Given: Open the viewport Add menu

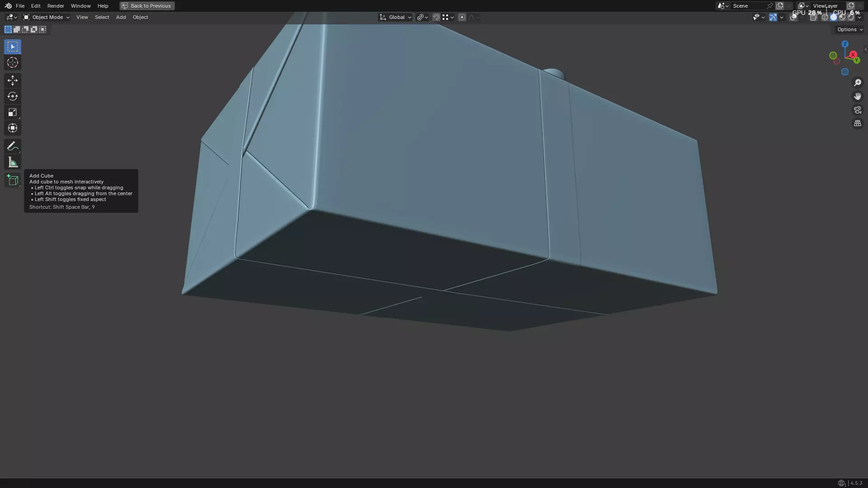Looking at the screenshot, I should [x=121, y=17].
